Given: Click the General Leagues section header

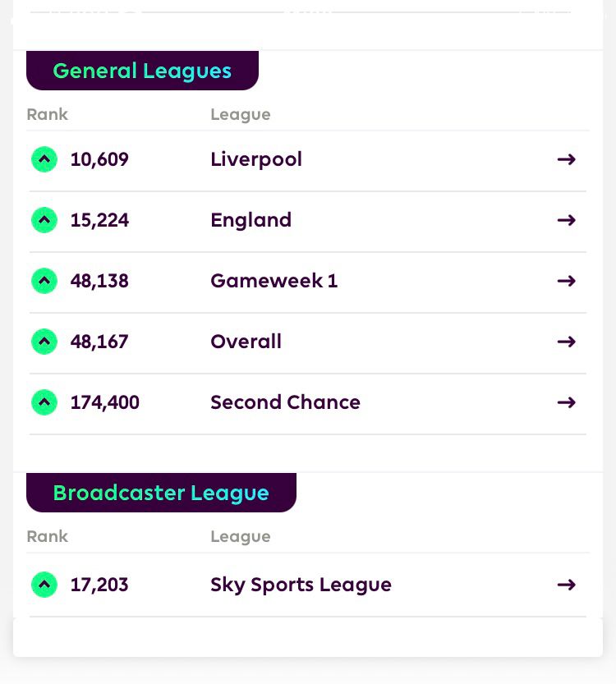Looking at the screenshot, I should [142, 71].
